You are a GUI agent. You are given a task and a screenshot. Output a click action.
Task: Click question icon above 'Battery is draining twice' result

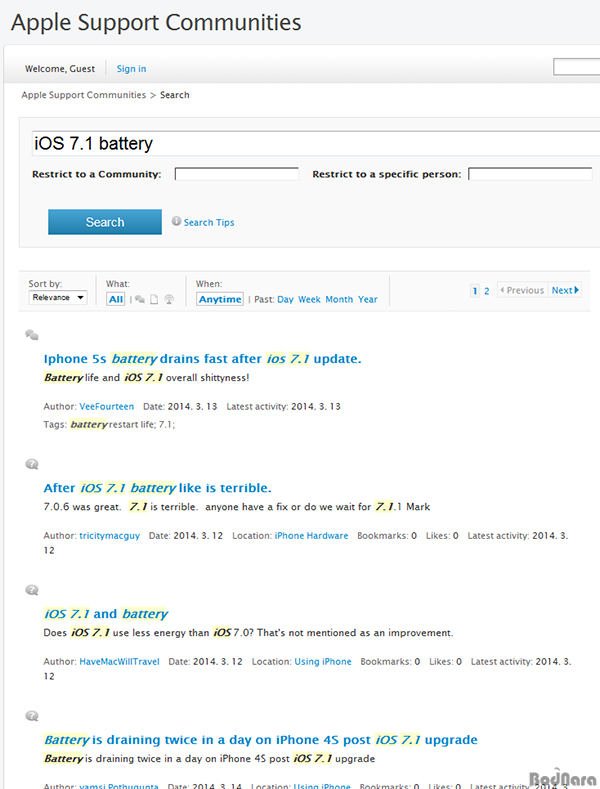32,716
